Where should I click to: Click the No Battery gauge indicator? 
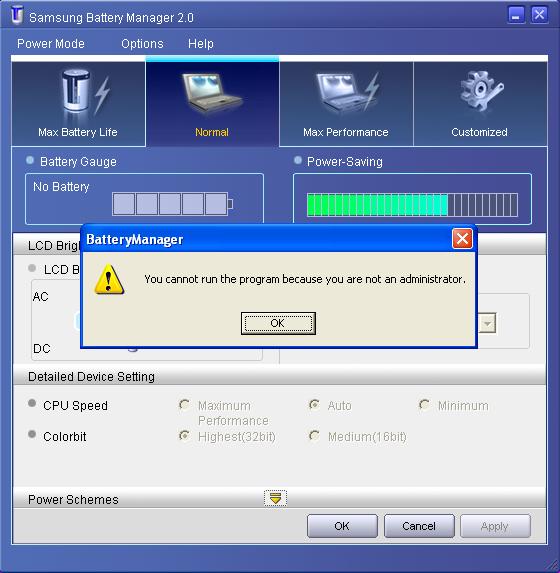pyautogui.click(x=172, y=204)
